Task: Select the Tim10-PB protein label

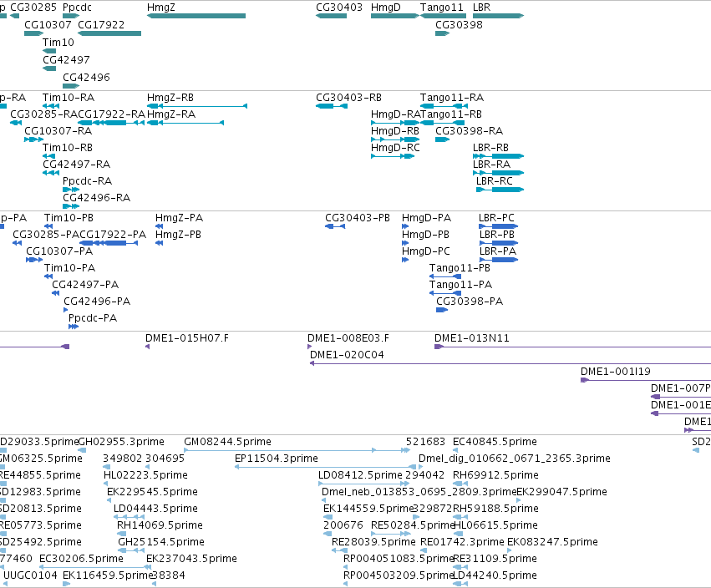Action: tap(69, 218)
